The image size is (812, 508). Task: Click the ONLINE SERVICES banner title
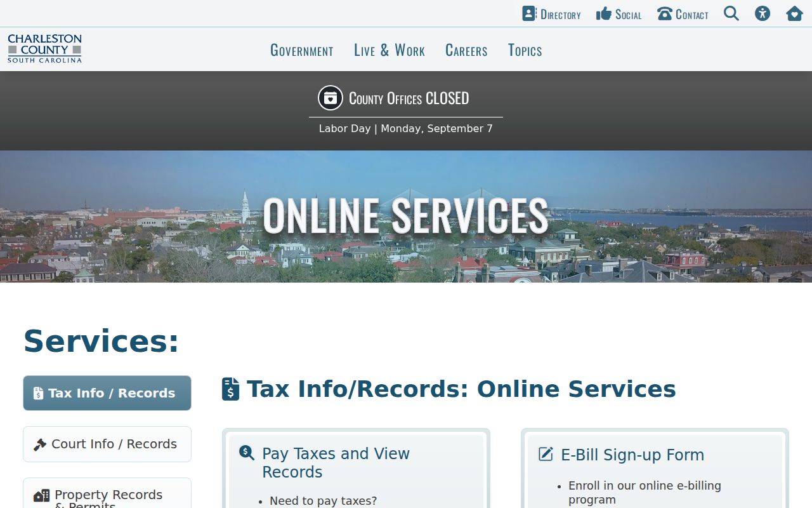tap(406, 216)
